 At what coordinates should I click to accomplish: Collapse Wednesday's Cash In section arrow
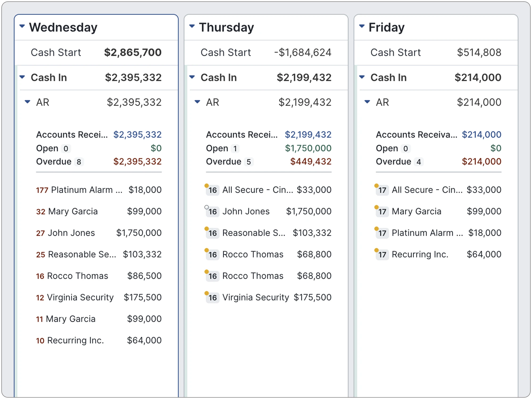22,77
